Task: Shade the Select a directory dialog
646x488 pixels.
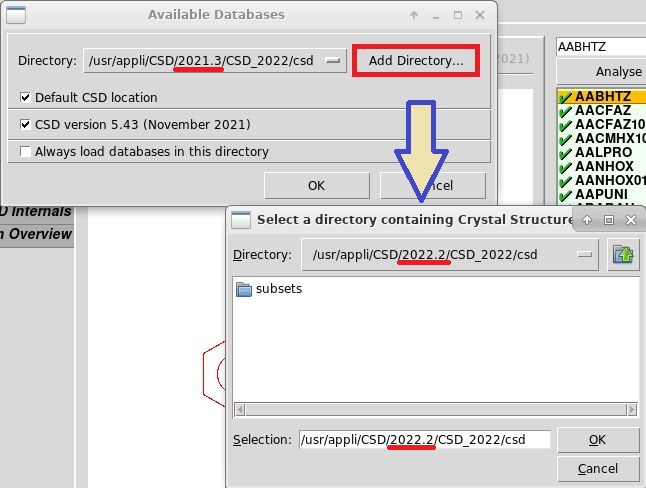Action: coord(587,220)
